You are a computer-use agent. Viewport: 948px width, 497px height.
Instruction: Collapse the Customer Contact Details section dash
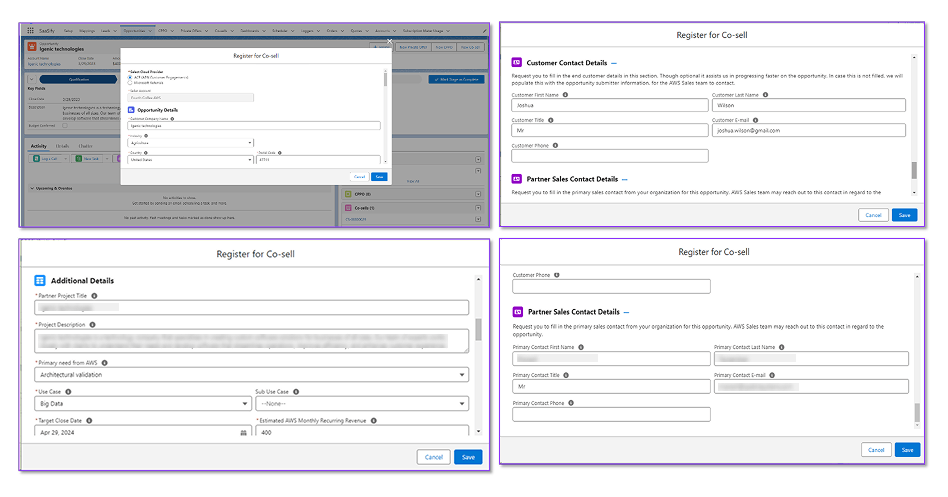[x=614, y=63]
